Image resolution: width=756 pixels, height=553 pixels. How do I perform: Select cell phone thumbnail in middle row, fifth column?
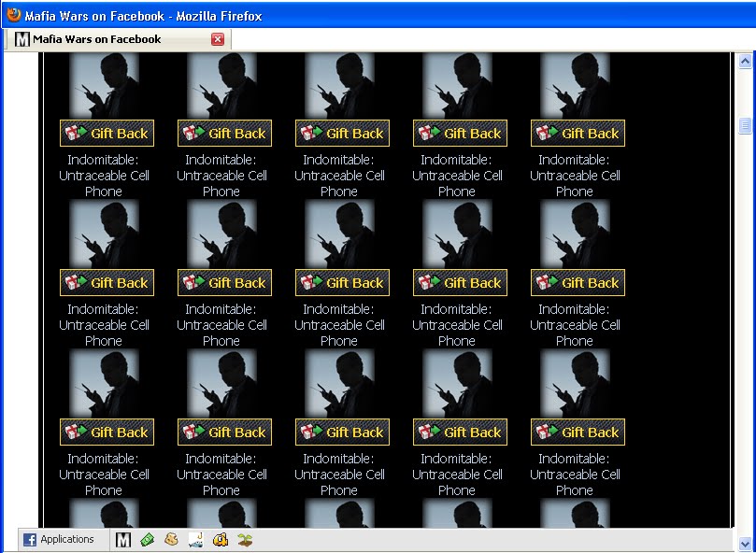click(575, 234)
